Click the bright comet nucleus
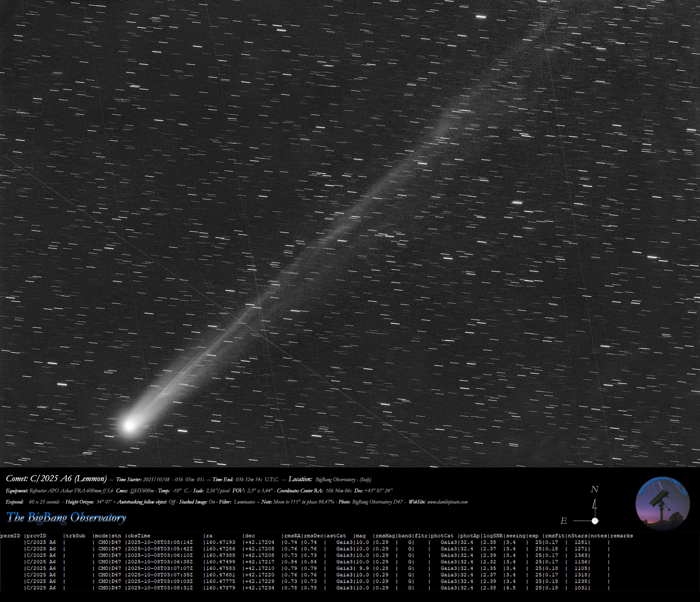Image resolution: width=700 pixels, height=602 pixels. [x=129, y=425]
